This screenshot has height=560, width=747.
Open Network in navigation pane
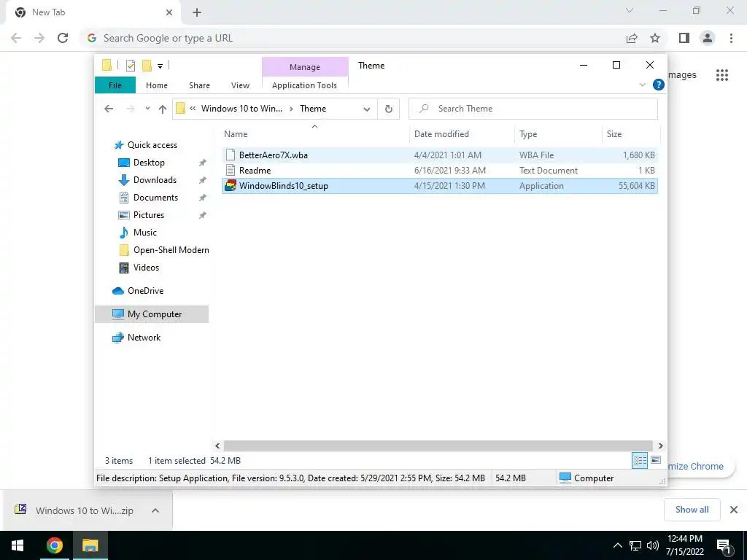pos(144,338)
